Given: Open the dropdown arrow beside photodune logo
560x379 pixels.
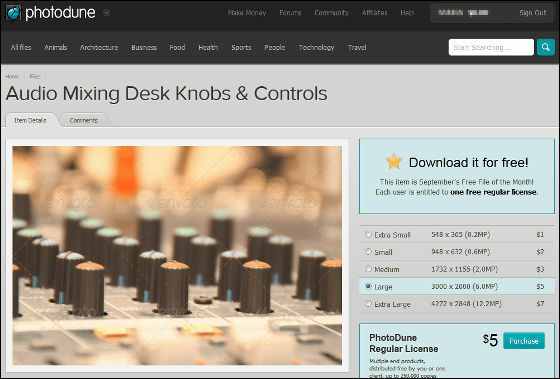Looking at the screenshot, I should 106,13.
